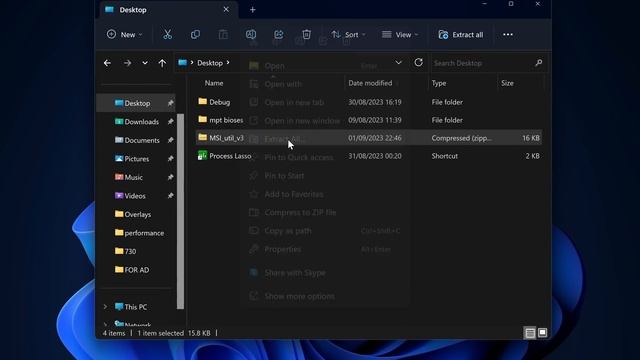The width and height of the screenshot is (640, 360).
Task: Switch to details view icon in status bar
Action: click(530, 333)
